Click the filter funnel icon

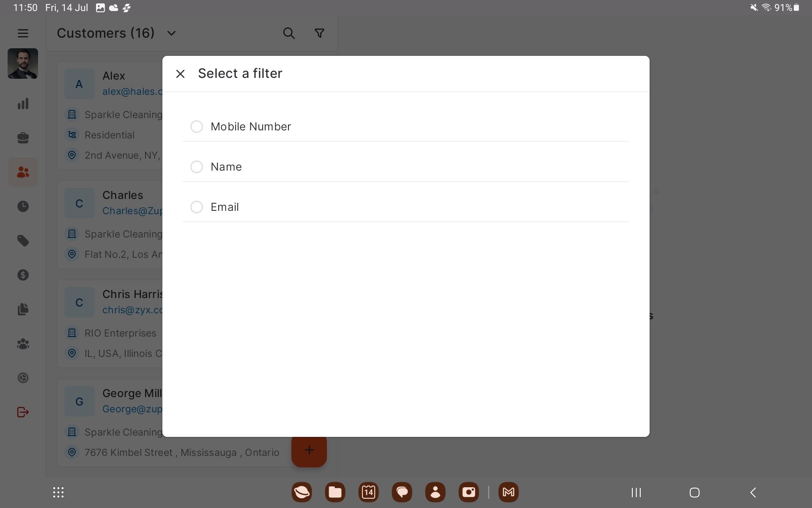(320, 33)
